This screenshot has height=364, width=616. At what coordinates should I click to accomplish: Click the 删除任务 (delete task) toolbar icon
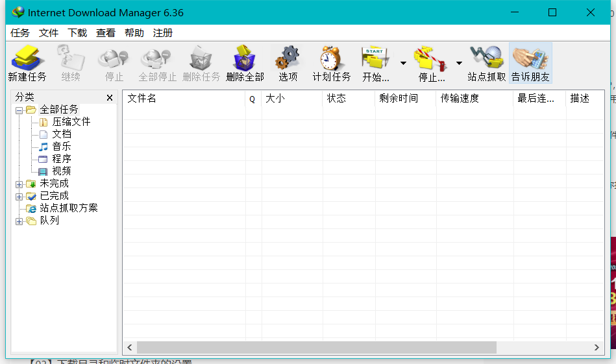pyautogui.click(x=201, y=63)
